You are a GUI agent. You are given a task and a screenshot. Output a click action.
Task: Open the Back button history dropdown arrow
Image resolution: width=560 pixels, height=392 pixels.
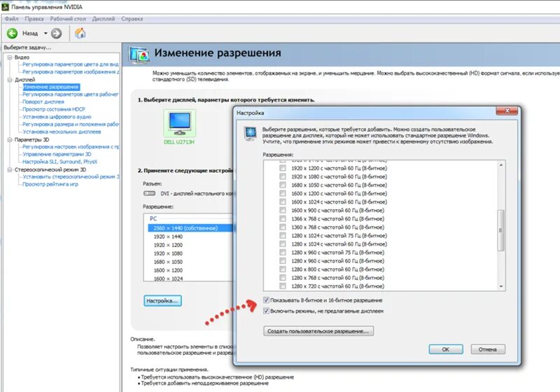(x=45, y=34)
